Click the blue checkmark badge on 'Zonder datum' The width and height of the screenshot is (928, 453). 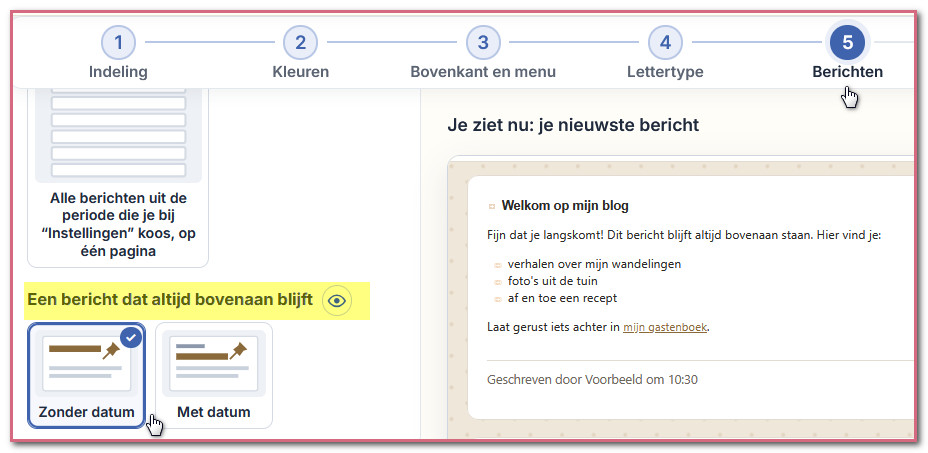click(x=131, y=338)
